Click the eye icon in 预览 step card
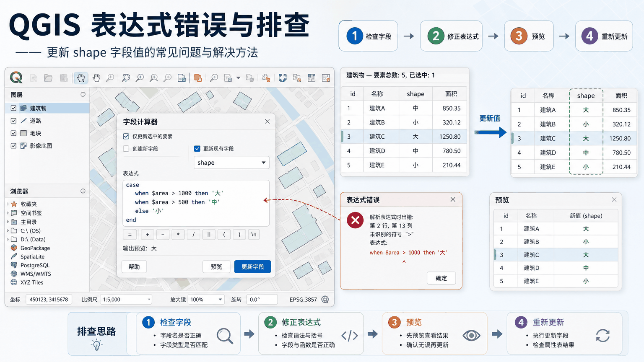Viewport: 644px width, 362px height. pos(471,335)
